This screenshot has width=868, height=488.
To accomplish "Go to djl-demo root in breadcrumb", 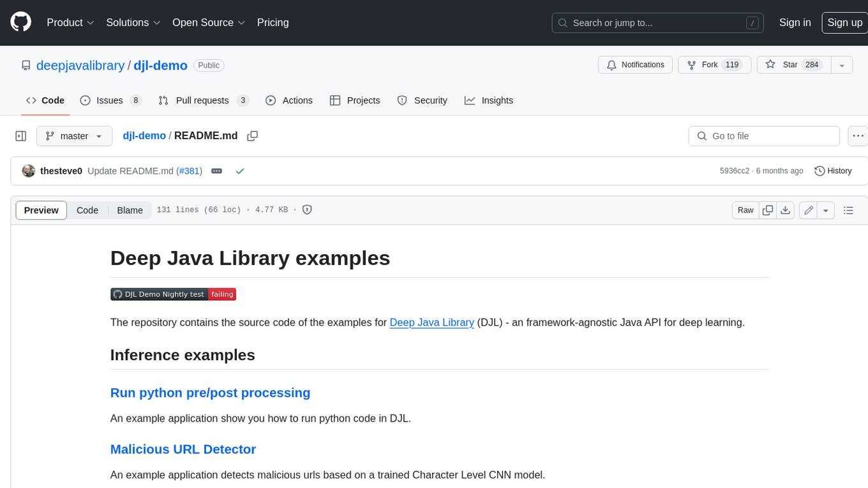I will pyautogui.click(x=144, y=135).
